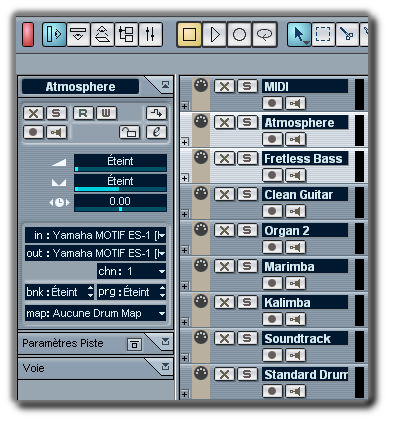Viewport: 394px width, 426px height.
Task: Solo the Clean Guitar track
Action: pyautogui.click(x=247, y=194)
